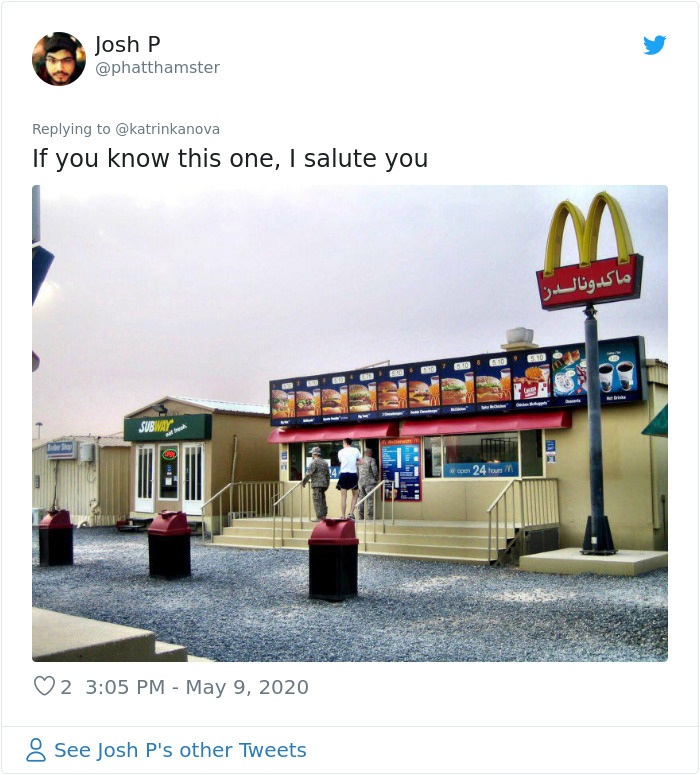Image resolution: width=700 pixels, height=775 pixels.
Task: Open Josh P's profile avatar
Action: (x=59, y=59)
